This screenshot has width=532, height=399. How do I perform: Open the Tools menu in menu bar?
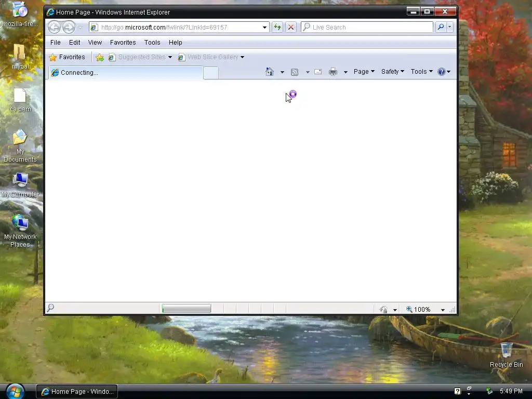click(x=152, y=43)
